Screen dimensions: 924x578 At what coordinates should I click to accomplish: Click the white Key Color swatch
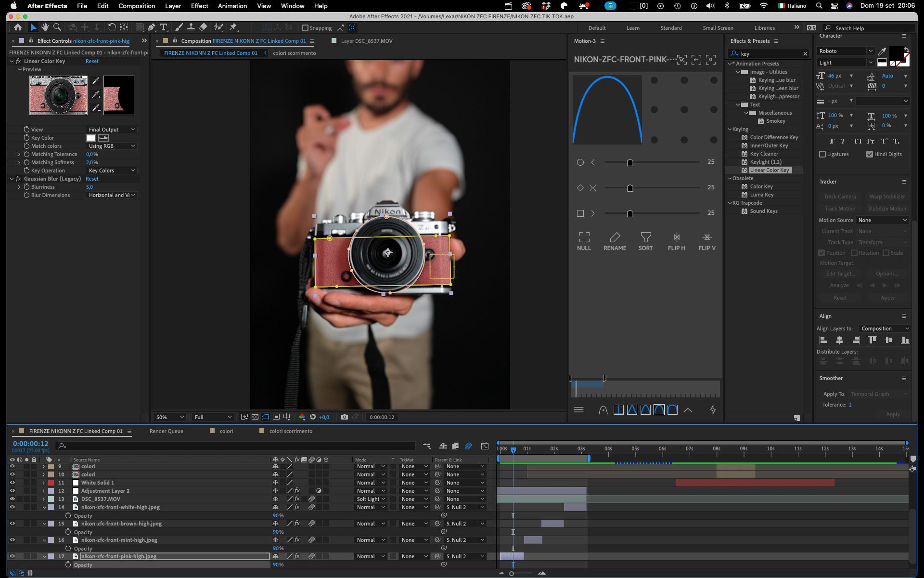click(x=91, y=138)
